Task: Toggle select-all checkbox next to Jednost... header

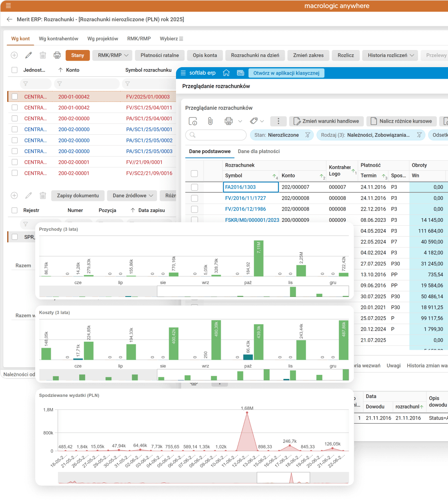Action: pyautogui.click(x=15, y=70)
